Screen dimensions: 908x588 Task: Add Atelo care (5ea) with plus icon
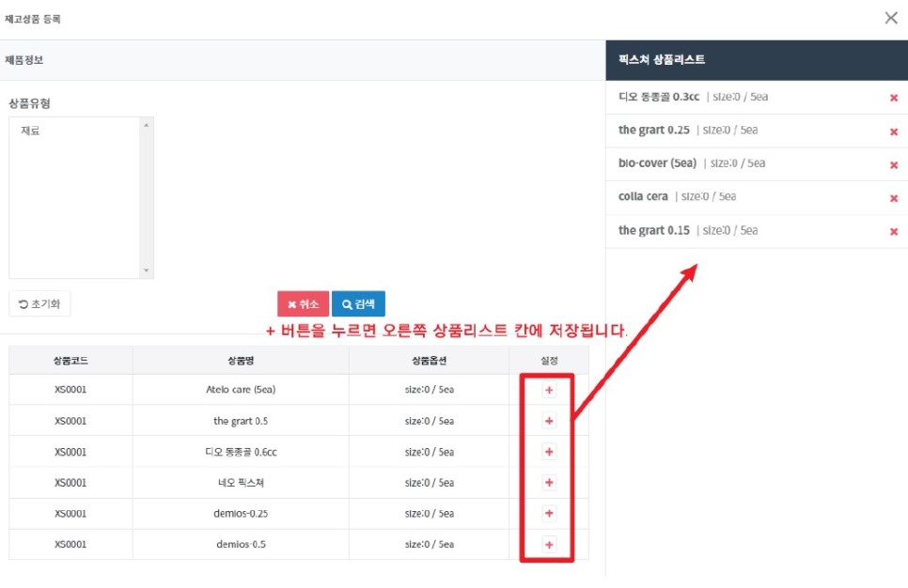(x=549, y=390)
